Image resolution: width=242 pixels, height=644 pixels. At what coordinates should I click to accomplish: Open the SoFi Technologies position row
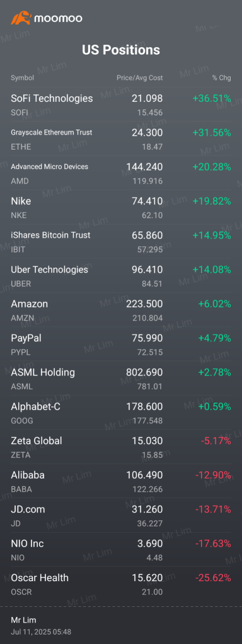(121, 104)
